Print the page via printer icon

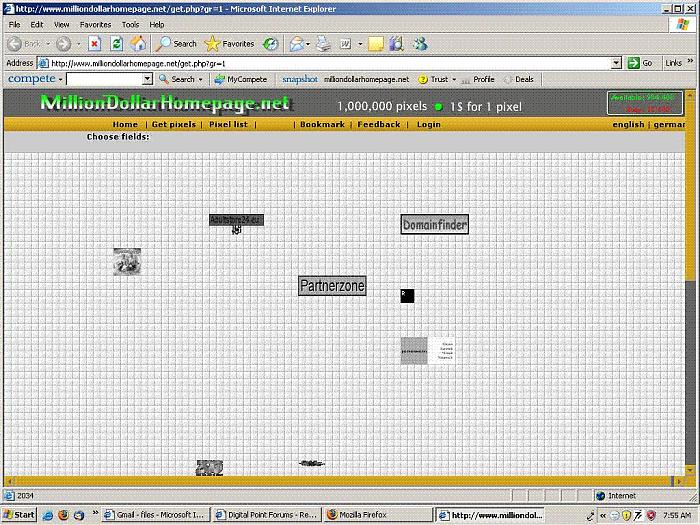[324, 44]
